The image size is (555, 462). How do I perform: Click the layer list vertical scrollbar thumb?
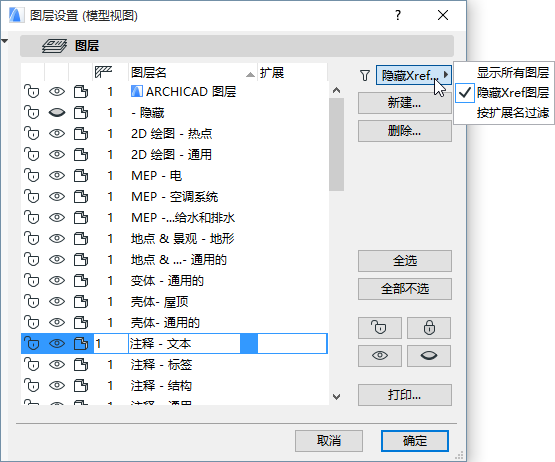click(336, 144)
